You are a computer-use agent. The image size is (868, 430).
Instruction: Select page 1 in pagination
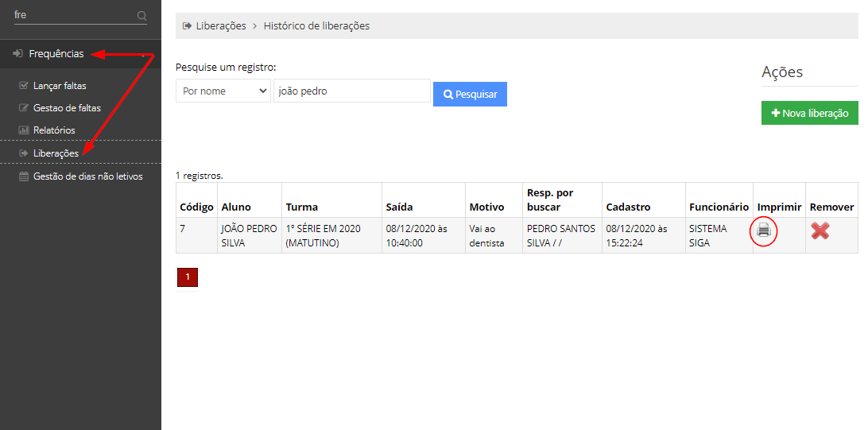point(188,277)
